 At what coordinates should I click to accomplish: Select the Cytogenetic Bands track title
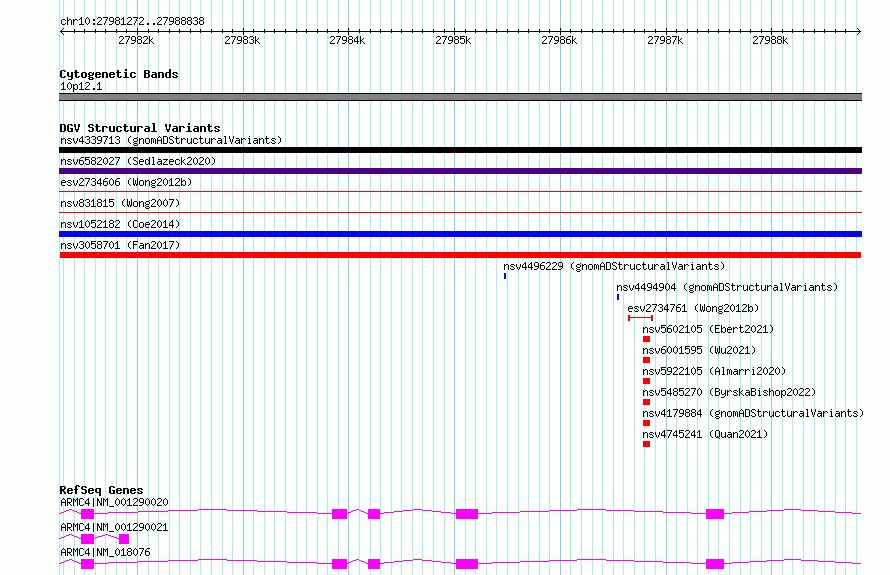(x=119, y=74)
